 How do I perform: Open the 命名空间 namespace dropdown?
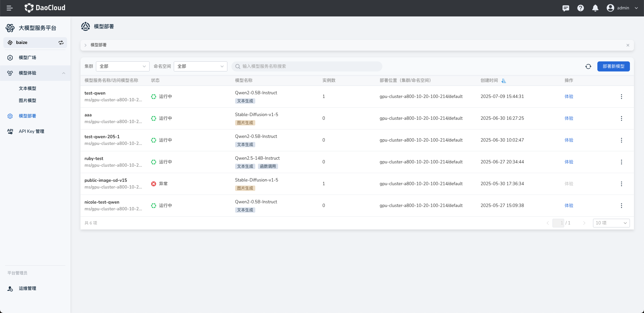[200, 66]
